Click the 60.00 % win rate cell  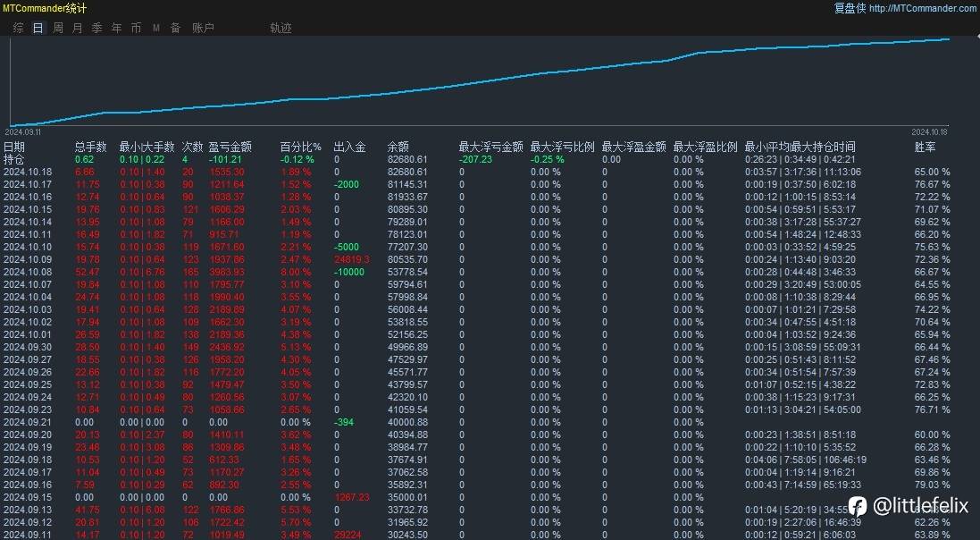[x=932, y=435]
